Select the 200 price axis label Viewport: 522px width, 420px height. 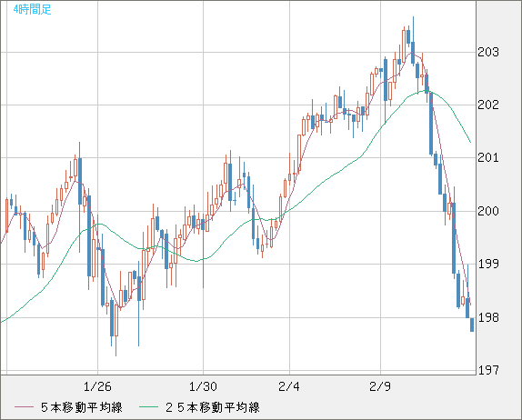(x=488, y=211)
